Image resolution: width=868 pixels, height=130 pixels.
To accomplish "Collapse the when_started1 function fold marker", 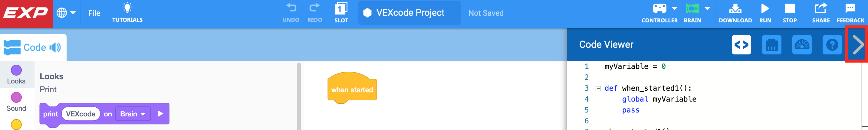I will coord(598,89).
